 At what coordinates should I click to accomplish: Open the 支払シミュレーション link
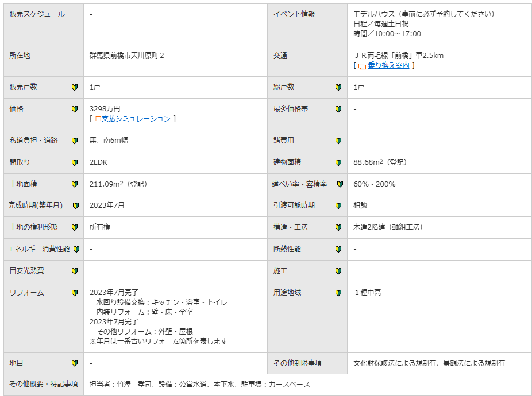136,119
